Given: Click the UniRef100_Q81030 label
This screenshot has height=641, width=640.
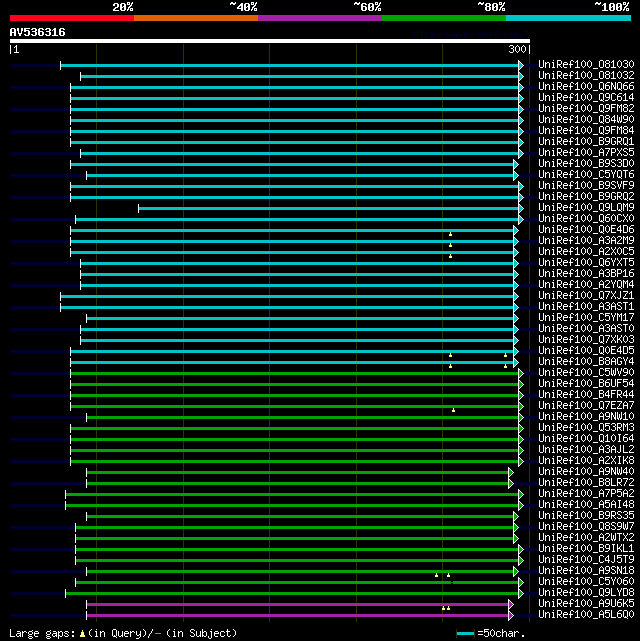Looking at the screenshot, I should [586, 64].
